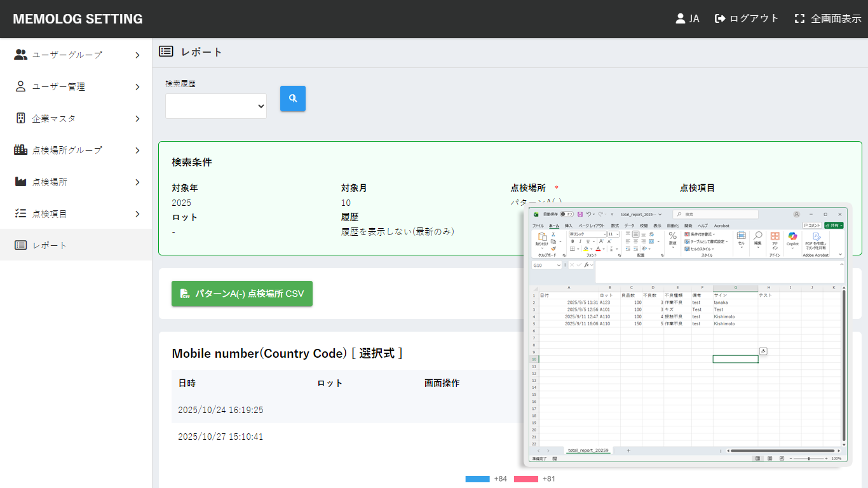Open the 挿入 tab in Excel ribbon
Image resolution: width=868 pixels, height=488 pixels.
[x=569, y=226]
